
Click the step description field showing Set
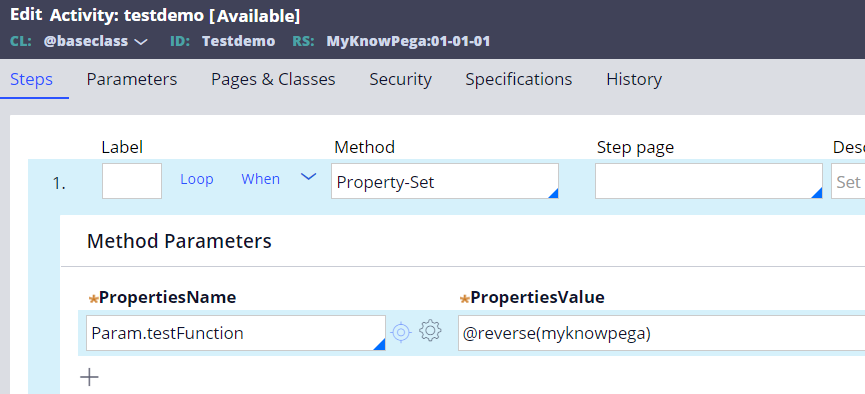click(848, 181)
